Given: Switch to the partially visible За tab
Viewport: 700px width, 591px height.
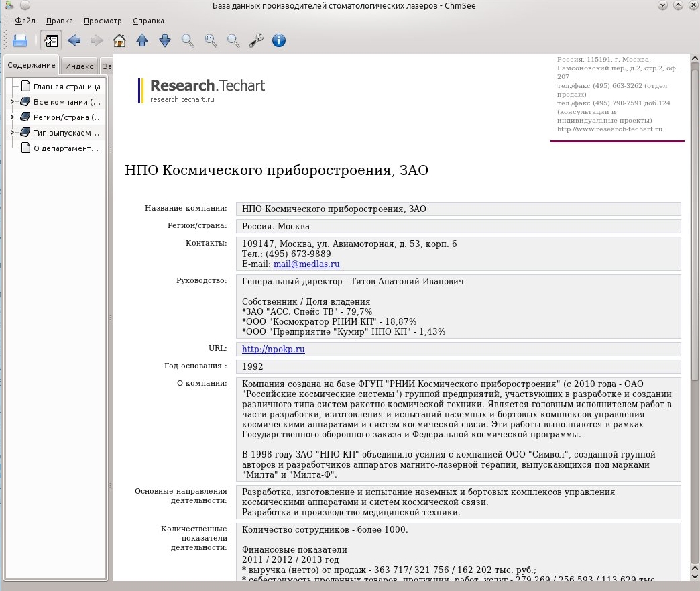Looking at the screenshot, I should 106,66.
